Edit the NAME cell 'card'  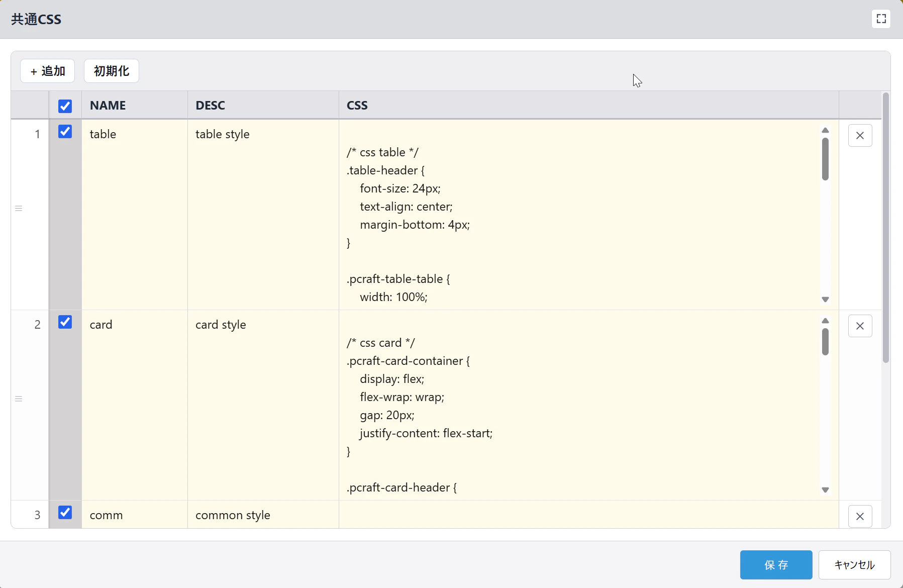(x=135, y=405)
